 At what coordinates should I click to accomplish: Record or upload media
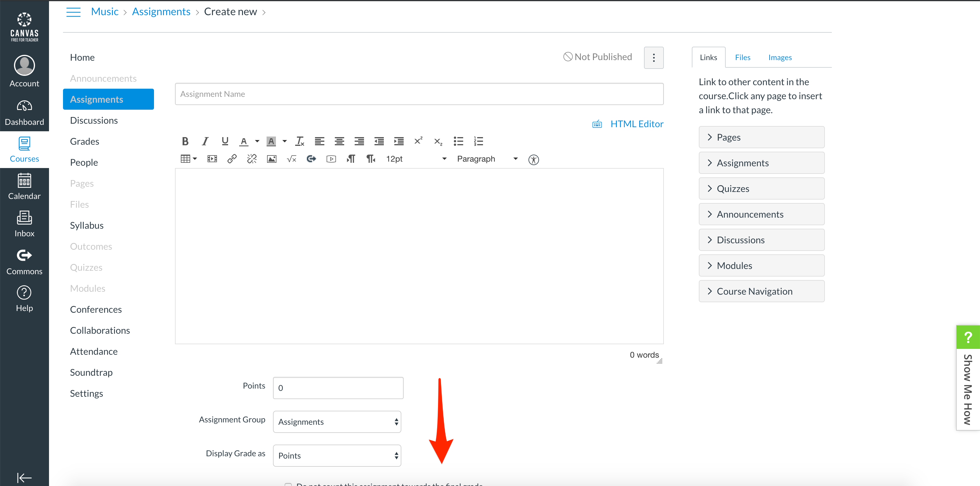[331, 159]
